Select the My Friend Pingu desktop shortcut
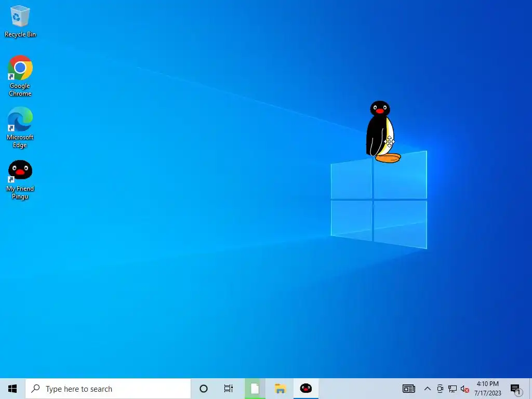Viewport: 532px width, 399px height. point(20,180)
